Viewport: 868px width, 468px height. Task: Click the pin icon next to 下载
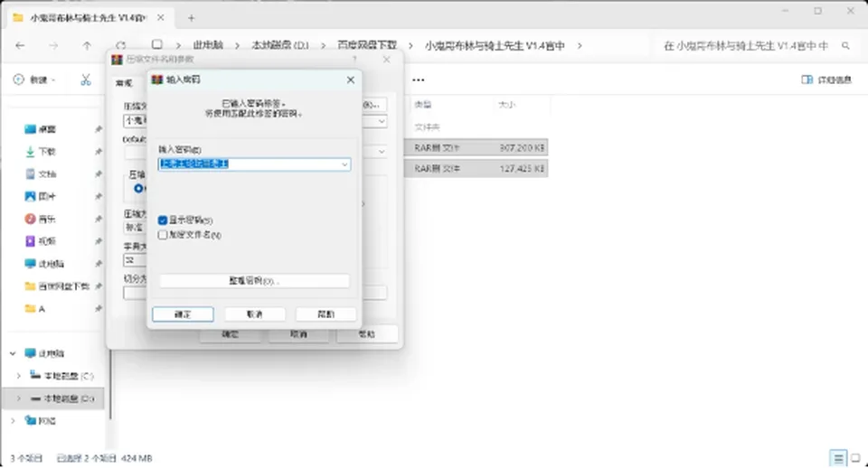(99, 152)
